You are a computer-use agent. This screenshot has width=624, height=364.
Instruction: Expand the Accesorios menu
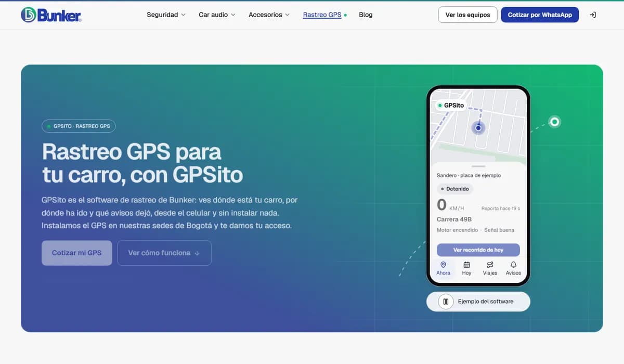pyautogui.click(x=269, y=15)
